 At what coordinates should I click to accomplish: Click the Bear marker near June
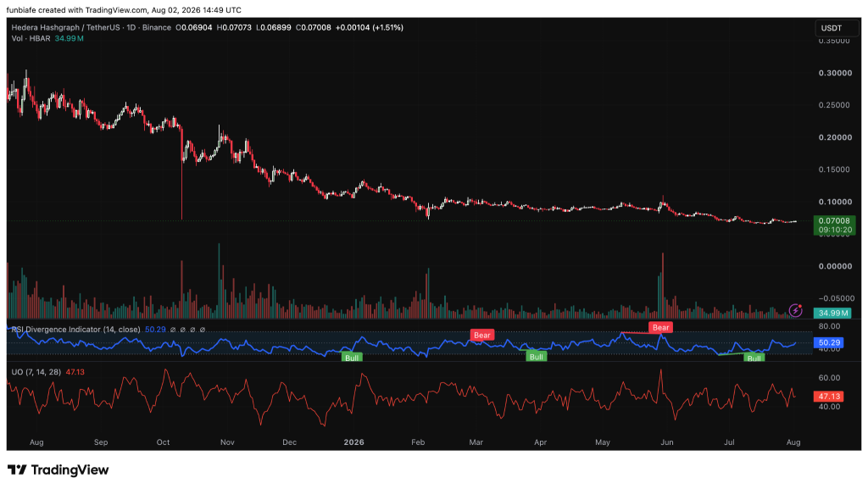(661, 327)
